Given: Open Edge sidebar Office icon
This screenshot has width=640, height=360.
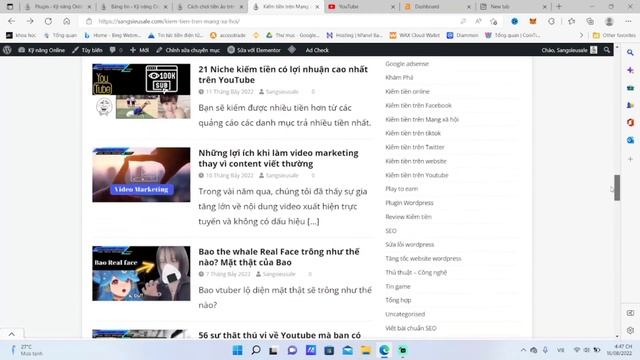Looking at the screenshot, I should click(x=630, y=122).
